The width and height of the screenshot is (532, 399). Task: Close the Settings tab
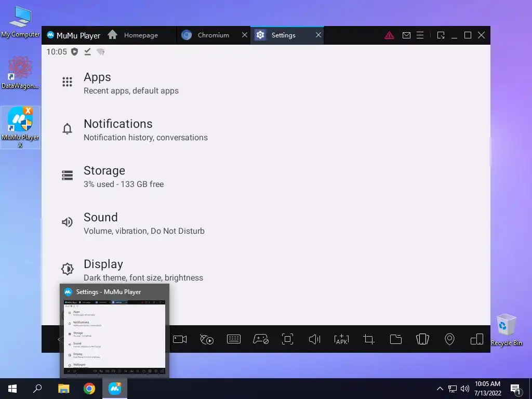(318, 35)
